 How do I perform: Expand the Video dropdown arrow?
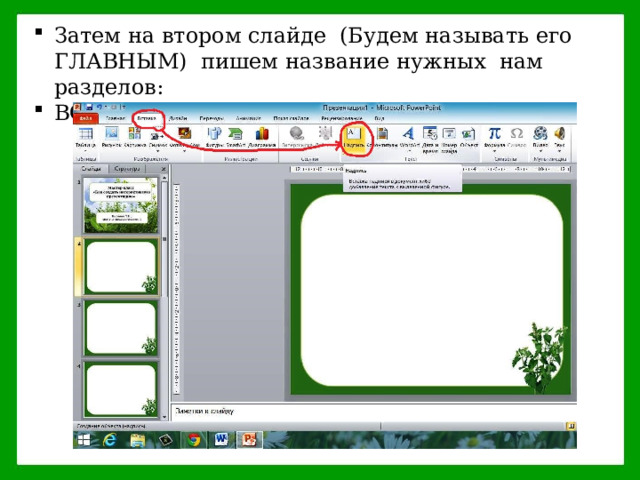tap(540, 151)
